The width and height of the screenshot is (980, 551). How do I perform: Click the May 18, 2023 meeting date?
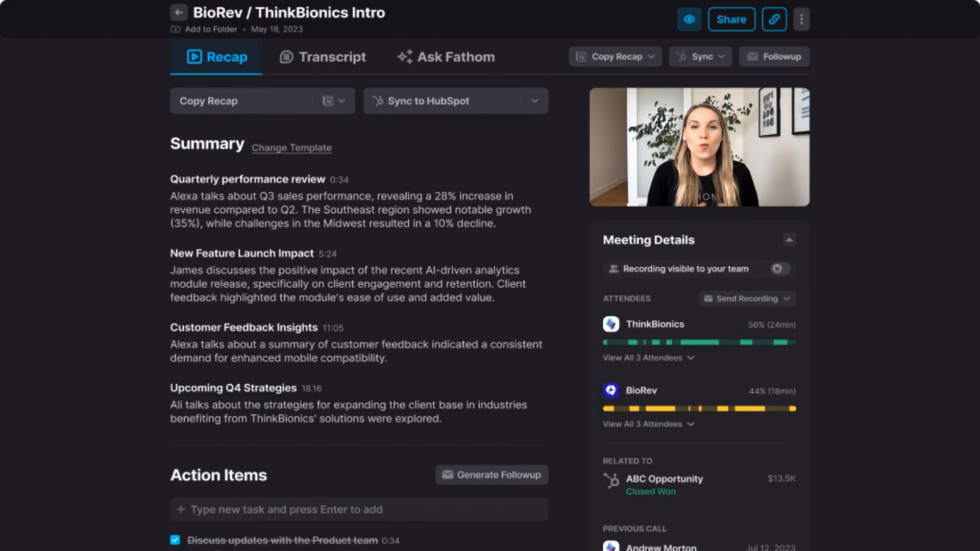click(277, 29)
